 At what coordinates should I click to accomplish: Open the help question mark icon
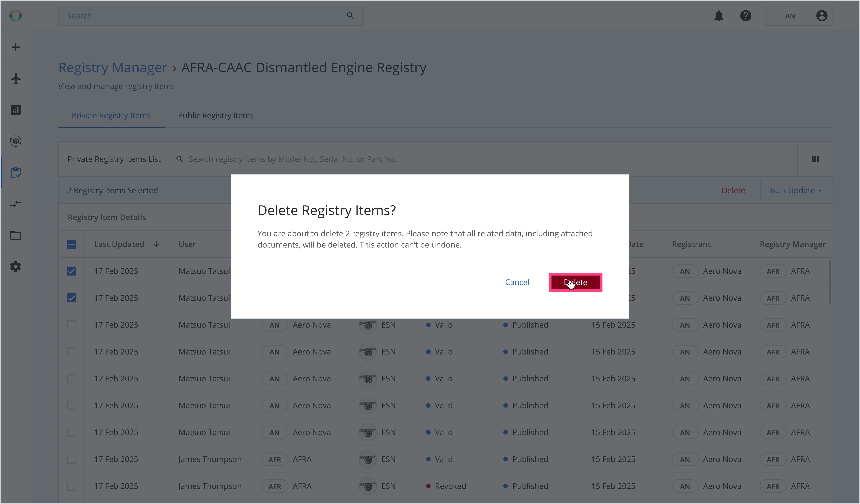[x=746, y=16]
